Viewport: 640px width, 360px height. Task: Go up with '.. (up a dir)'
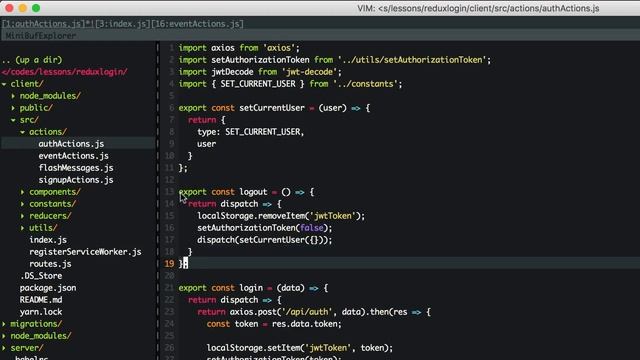32,60
